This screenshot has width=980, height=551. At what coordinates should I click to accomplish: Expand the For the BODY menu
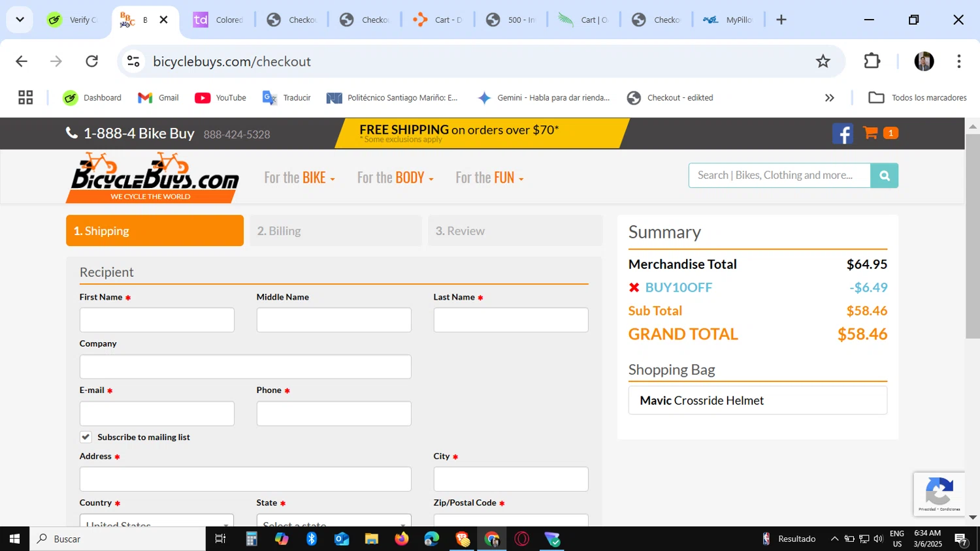click(395, 178)
